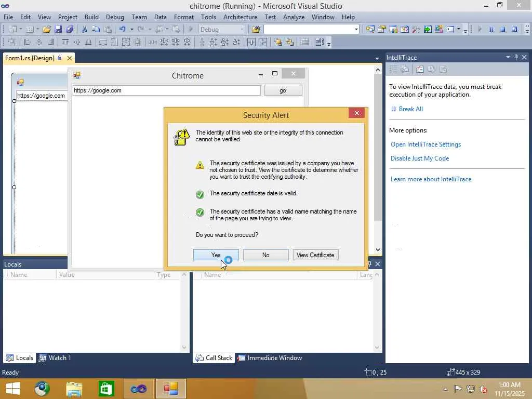Click the Save floppy disk icon
The image size is (532, 399).
click(x=58, y=30)
